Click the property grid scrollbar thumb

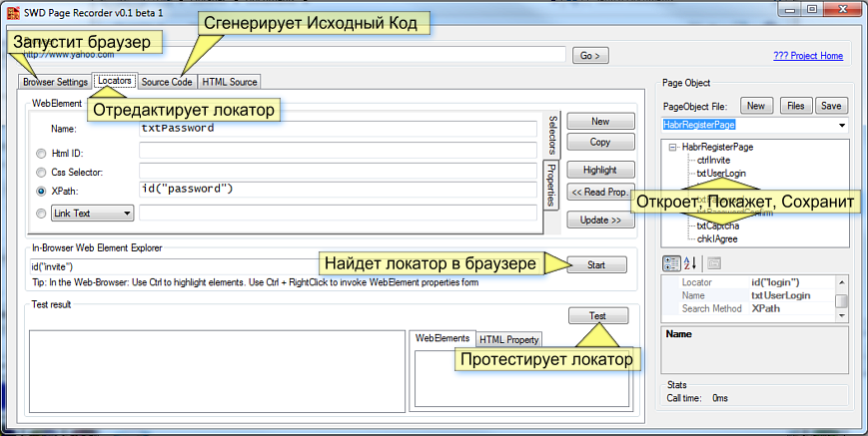point(842,301)
